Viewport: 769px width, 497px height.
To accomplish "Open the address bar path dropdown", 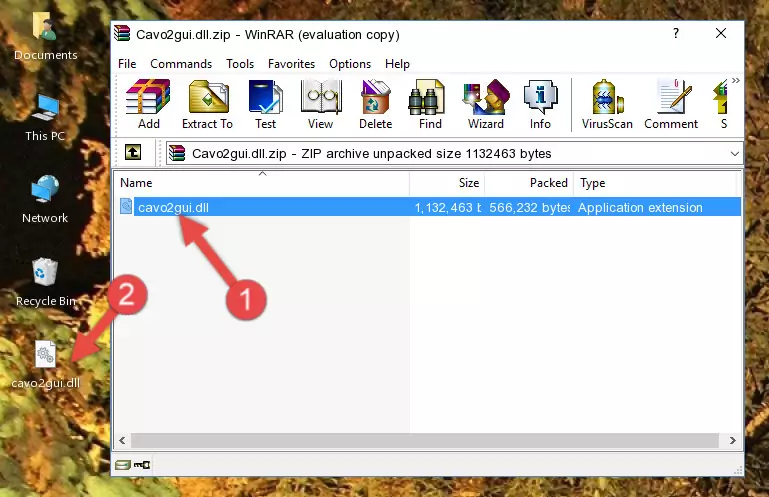I will click(x=734, y=154).
